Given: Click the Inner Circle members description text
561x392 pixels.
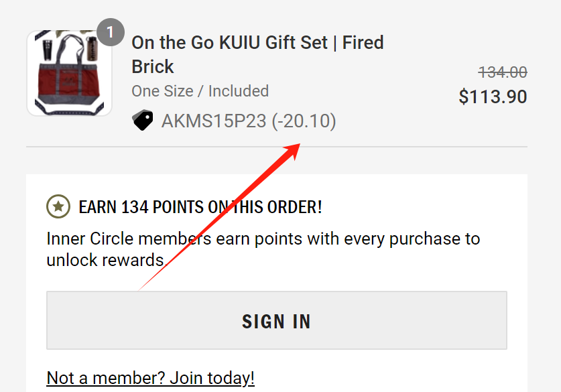Looking at the screenshot, I should (x=263, y=249).
